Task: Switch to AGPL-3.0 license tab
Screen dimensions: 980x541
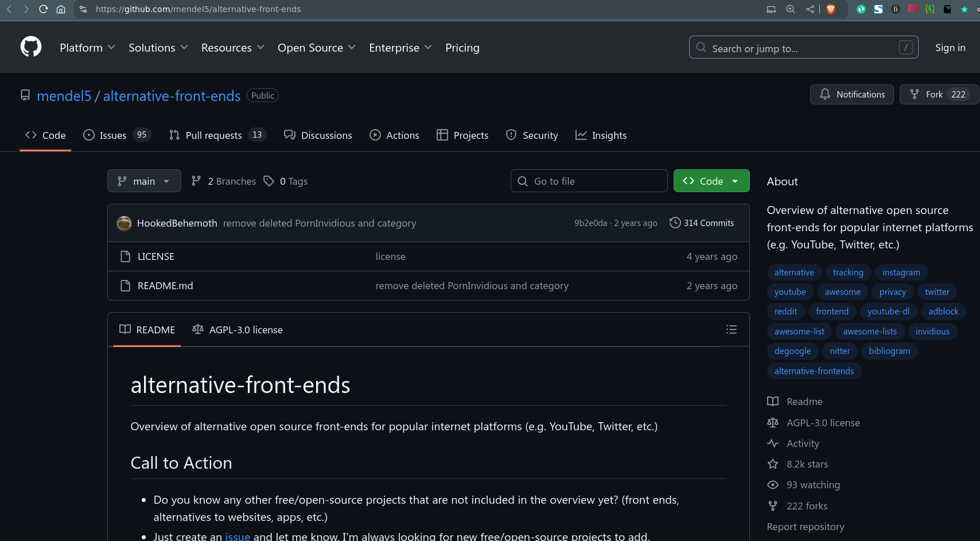Action: 238,330
